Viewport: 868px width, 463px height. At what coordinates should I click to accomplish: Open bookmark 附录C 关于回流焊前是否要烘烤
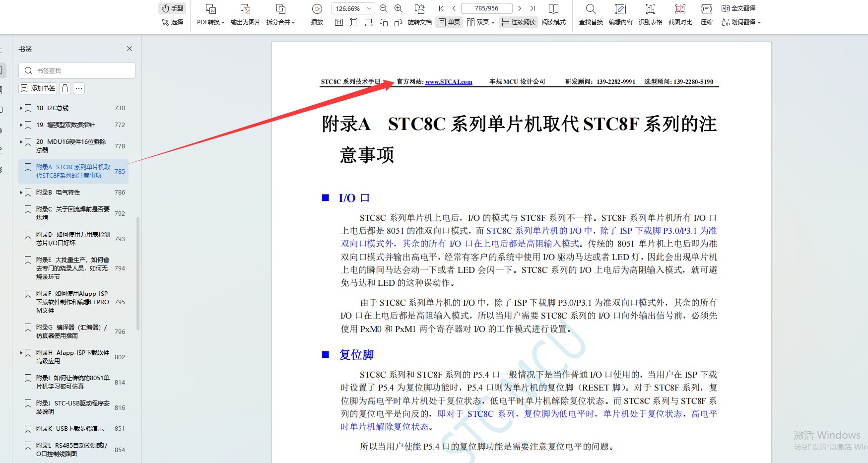[73, 213]
